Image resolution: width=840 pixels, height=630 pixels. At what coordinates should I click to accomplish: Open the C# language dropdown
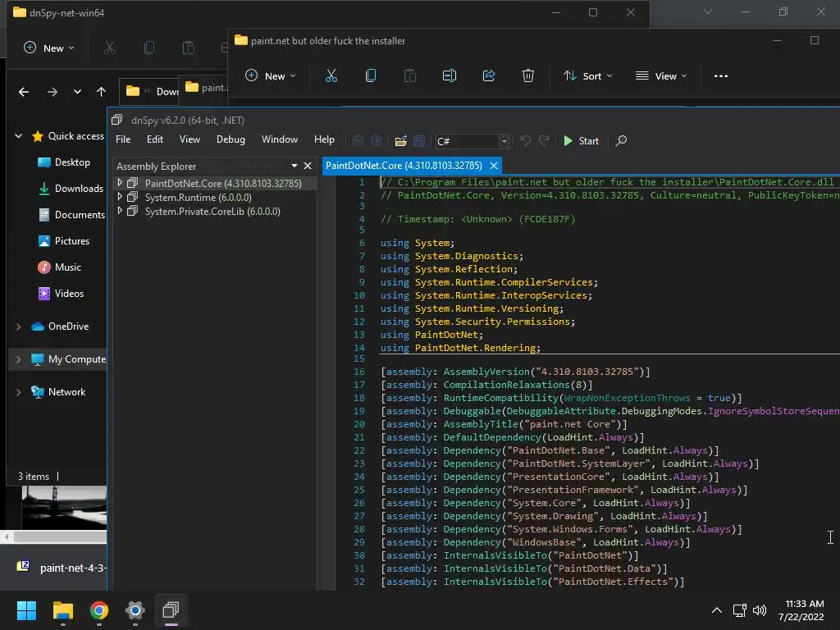coord(504,141)
